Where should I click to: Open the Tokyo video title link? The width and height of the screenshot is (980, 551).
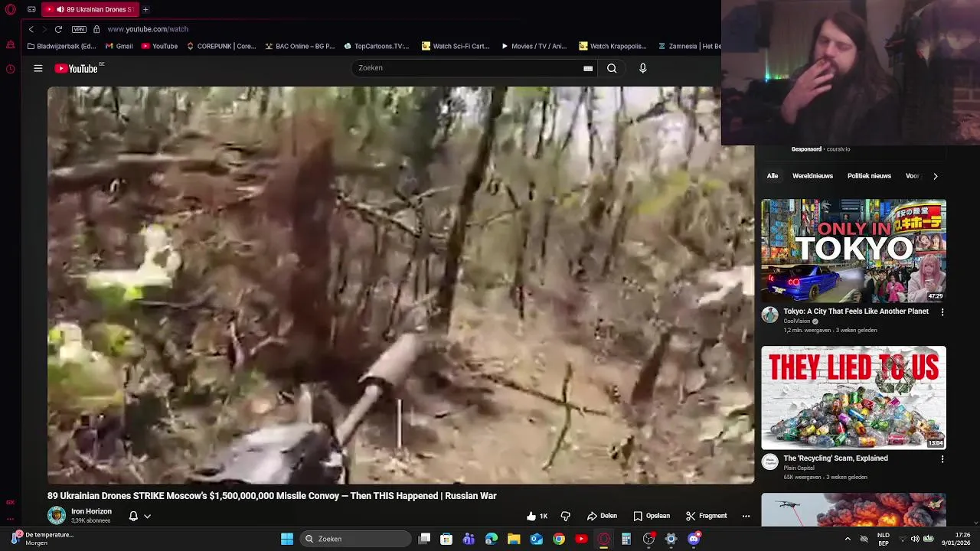(x=856, y=311)
